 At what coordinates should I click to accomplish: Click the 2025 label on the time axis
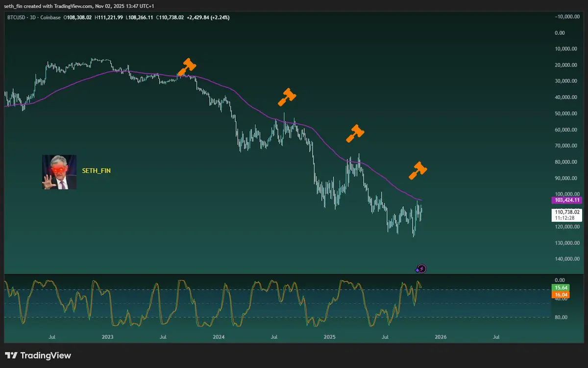(x=329, y=337)
